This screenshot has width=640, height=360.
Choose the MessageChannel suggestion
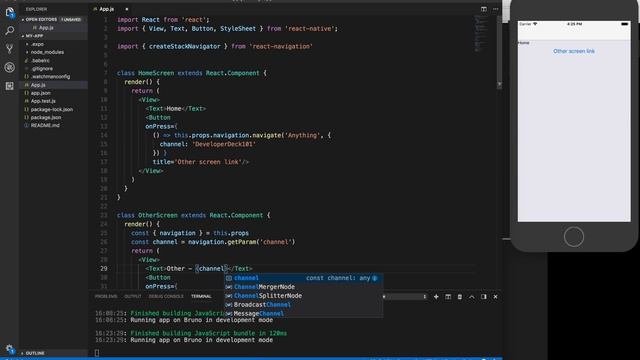click(x=303, y=314)
